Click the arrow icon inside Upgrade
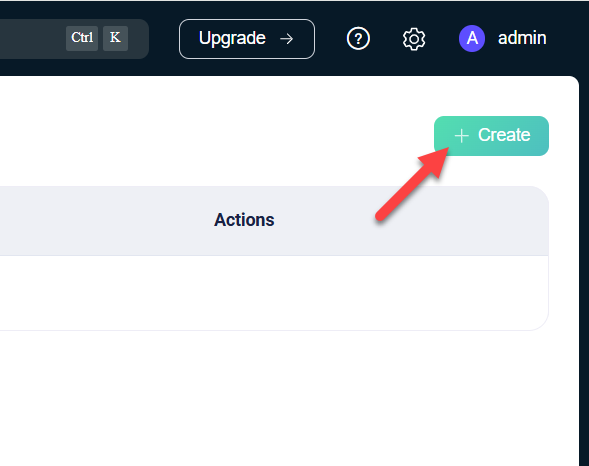The image size is (589, 466). click(x=287, y=39)
